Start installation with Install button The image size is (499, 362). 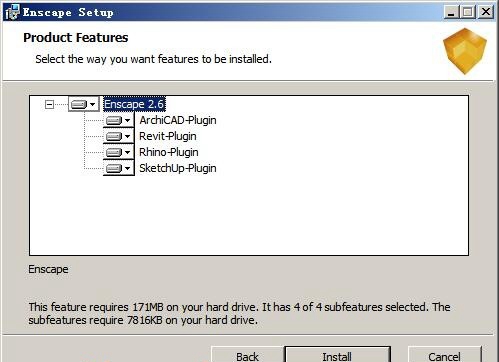pyautogui.click(x=337, y=355)
